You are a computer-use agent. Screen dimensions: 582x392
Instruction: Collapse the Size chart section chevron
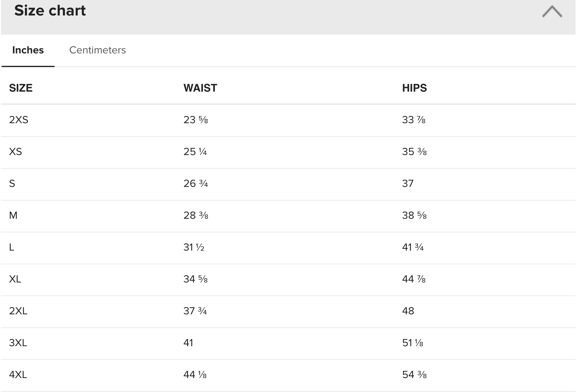pyautogui.click(x=552, y=12)
